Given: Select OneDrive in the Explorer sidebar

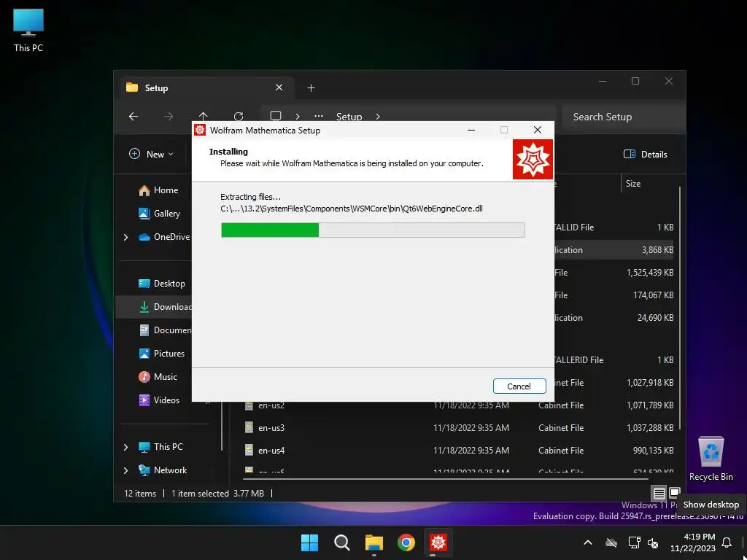Looking at the screenshot, I should point(164,237).
